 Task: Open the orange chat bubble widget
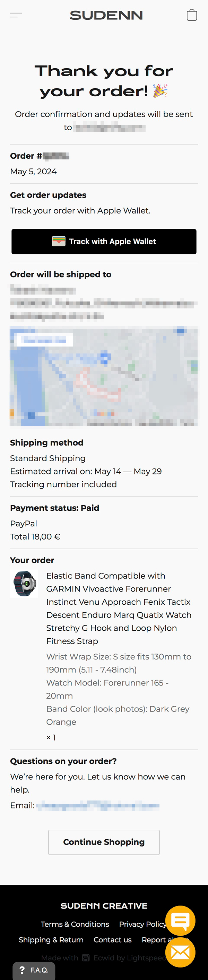(180, 921)
